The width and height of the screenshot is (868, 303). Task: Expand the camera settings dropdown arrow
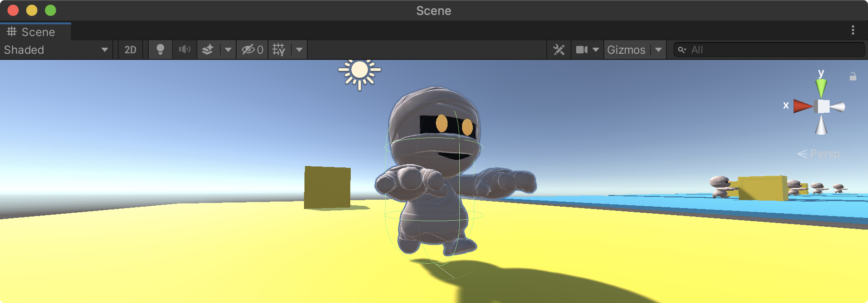click(x=596, y=50)
